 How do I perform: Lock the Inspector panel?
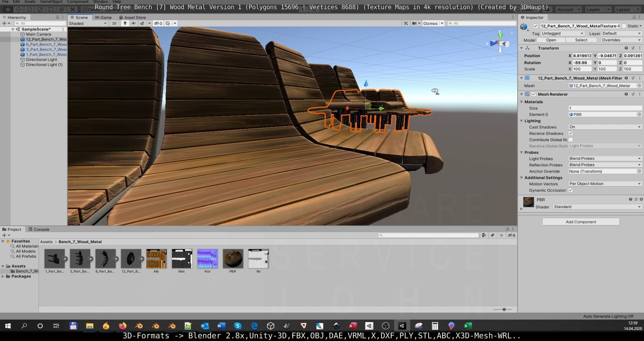click(634, 17)
